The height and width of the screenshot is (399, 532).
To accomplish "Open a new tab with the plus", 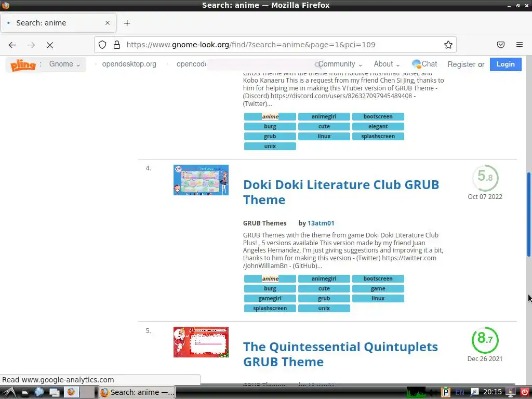I will pyautogui.click(x=127, y=23).
